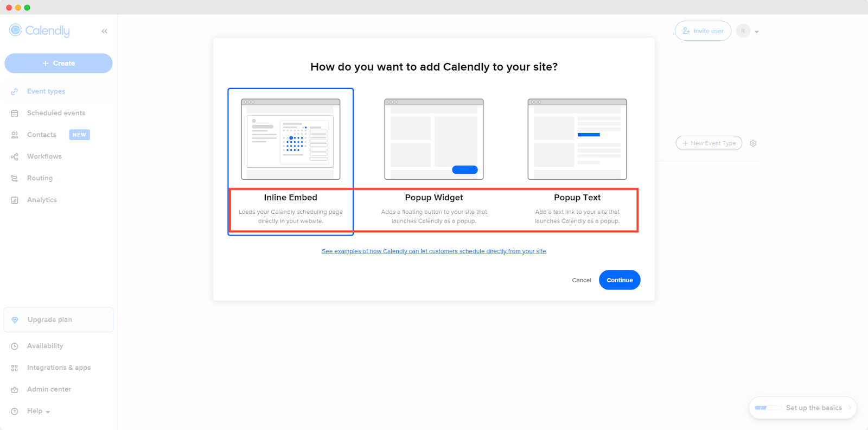Click the Availability clock icon

tap(15, 346)
